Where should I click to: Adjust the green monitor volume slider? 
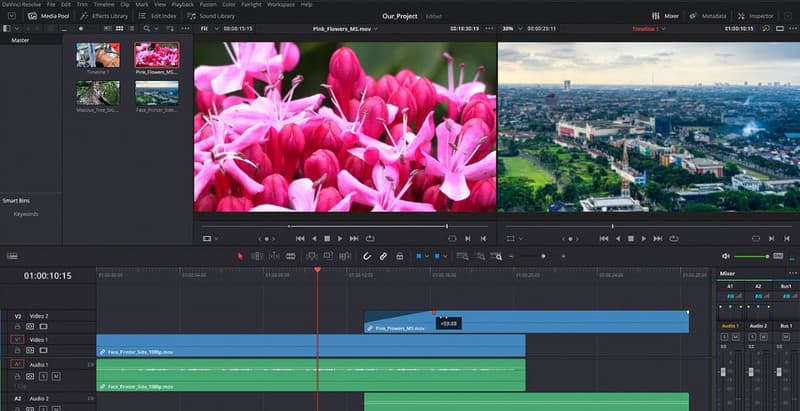click(x=751, y=256)
